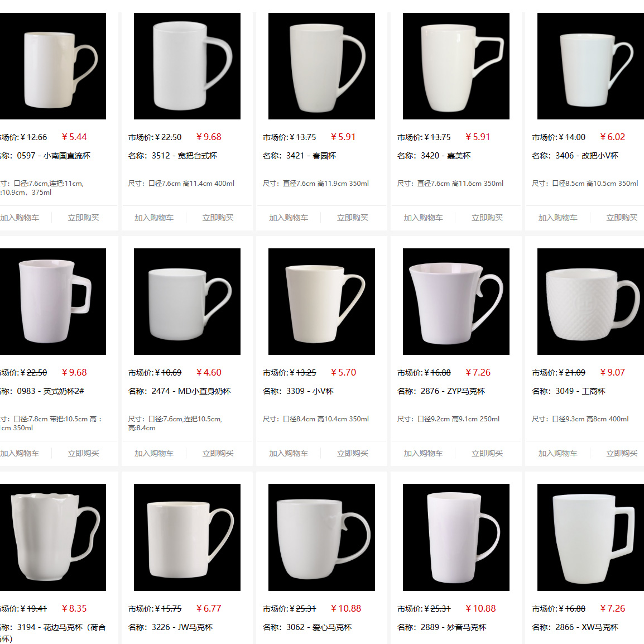Add 2474 MD小直身奶杯 to cart
Image resolution: width=644 pixels, height=644 pixels.
point(154,453)
